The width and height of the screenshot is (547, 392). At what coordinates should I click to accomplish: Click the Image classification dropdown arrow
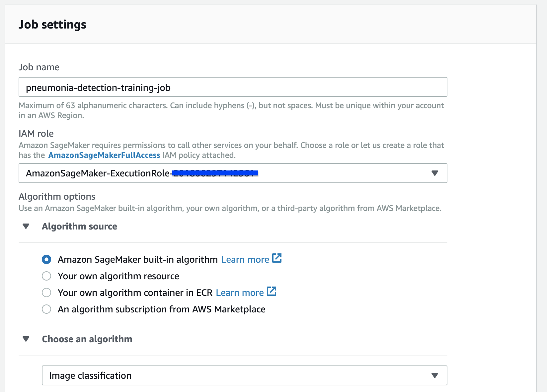click(434, 375)
